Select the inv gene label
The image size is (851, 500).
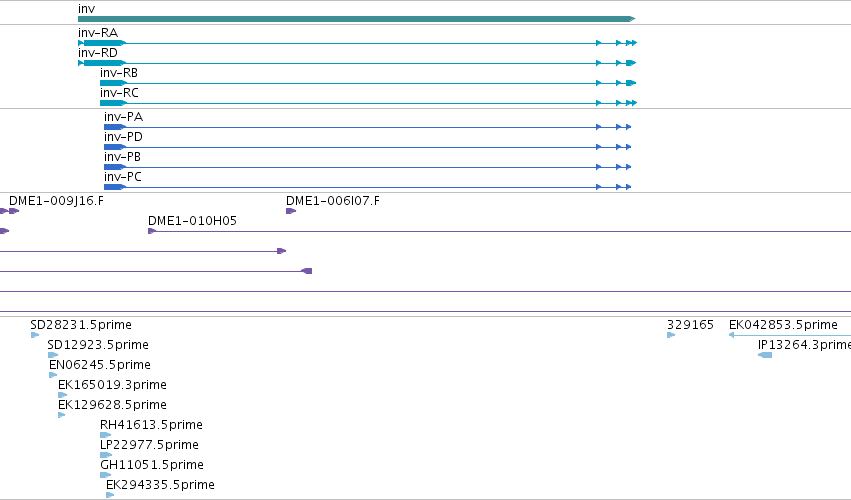pos(86,9)
